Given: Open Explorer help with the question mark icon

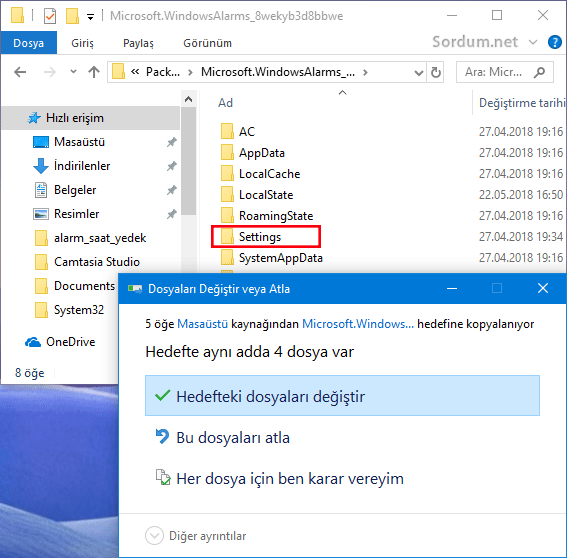Looking at the screenshot, I should tap(554, 42).
